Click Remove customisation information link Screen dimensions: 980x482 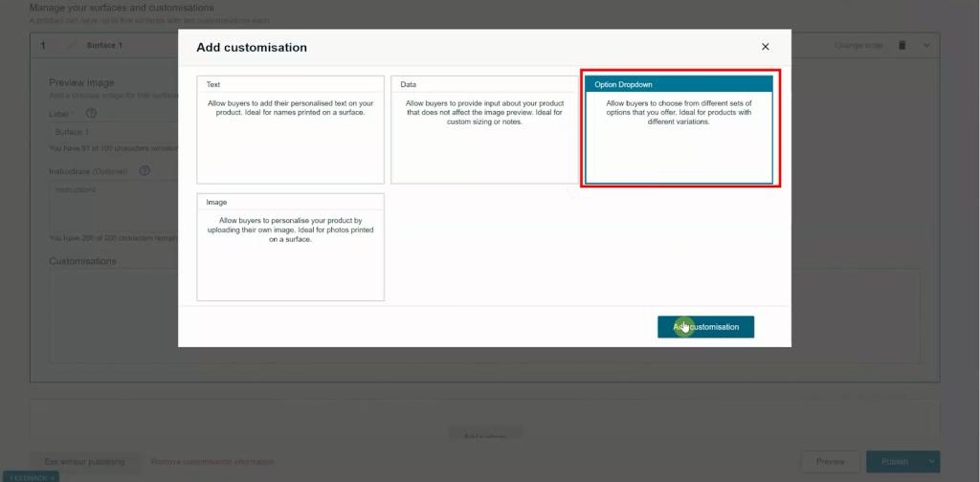click(x=212, y=462)
